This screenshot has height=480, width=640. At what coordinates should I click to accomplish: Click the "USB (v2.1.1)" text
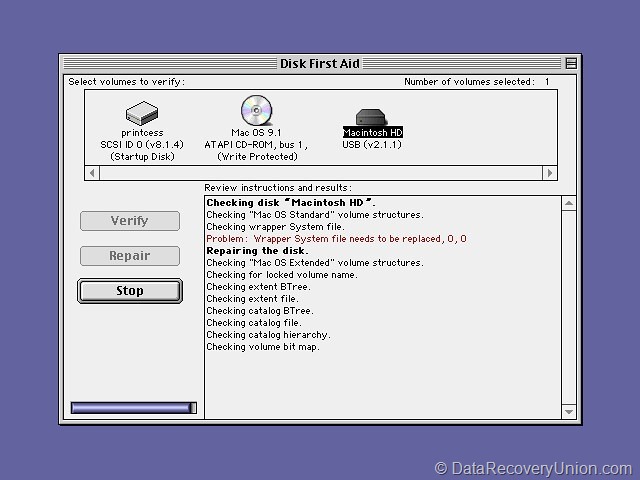pyautogui.click(x=372, y=144)
